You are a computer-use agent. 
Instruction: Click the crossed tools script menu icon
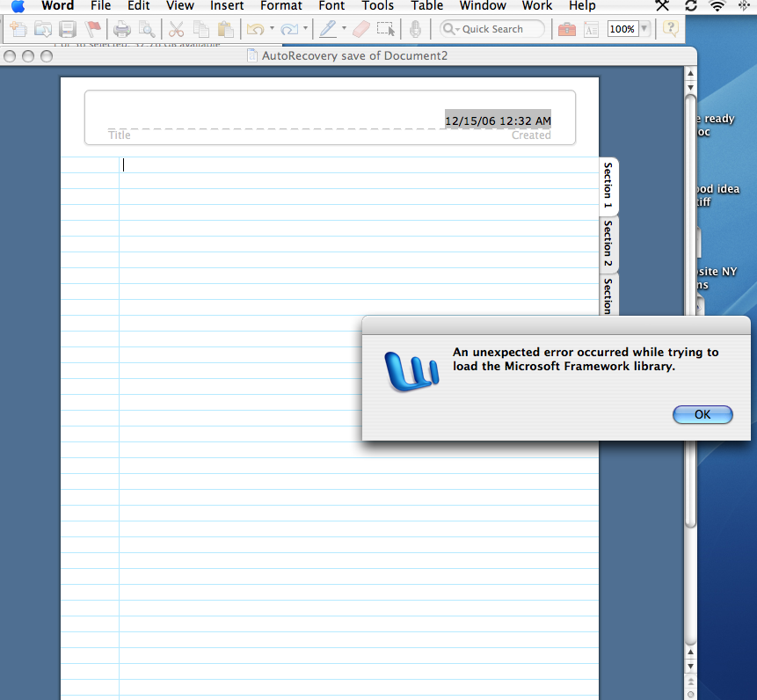pos(662,6)
